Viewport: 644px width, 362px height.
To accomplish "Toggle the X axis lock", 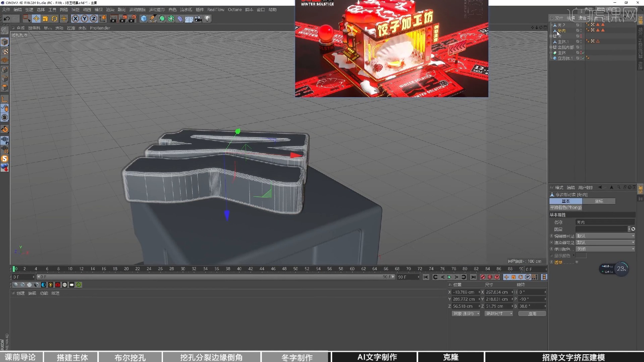I will [75, 19].
